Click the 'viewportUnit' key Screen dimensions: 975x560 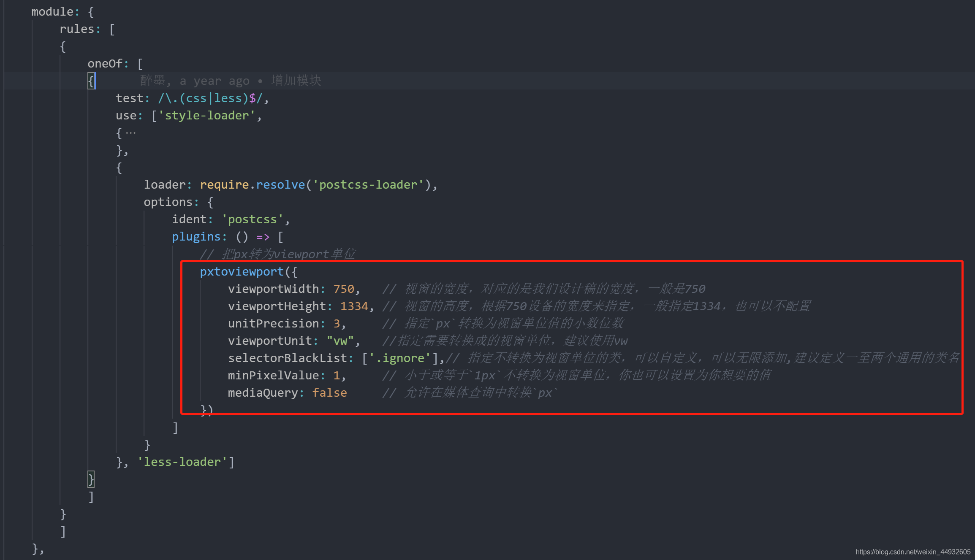pyautogui.click(x=270, y=341)
